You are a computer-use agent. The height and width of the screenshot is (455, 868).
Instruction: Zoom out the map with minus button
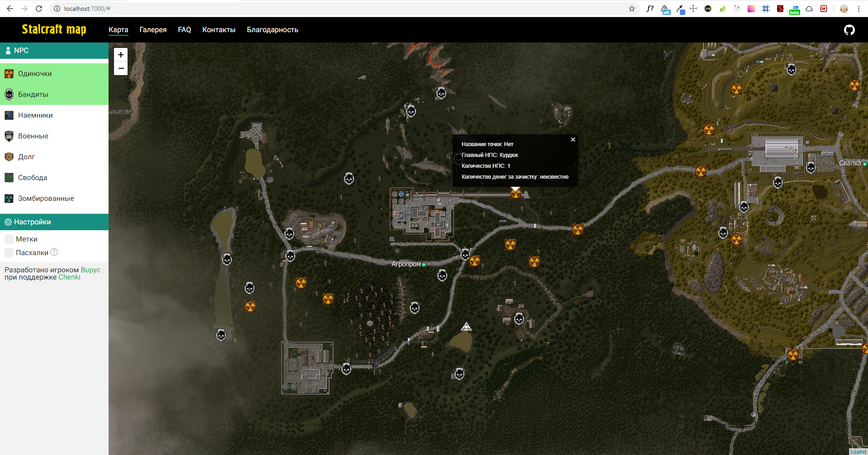tap(121, 68)
